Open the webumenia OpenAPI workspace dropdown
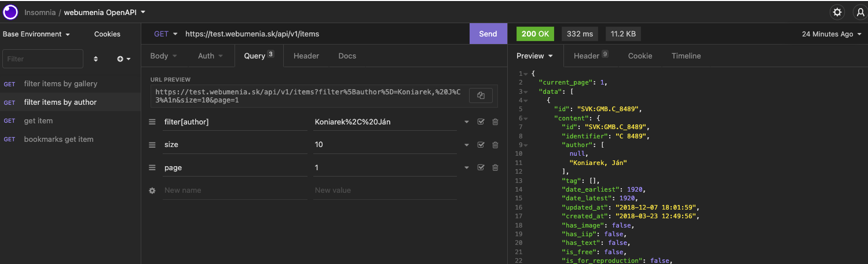 [x=105, y=12]
